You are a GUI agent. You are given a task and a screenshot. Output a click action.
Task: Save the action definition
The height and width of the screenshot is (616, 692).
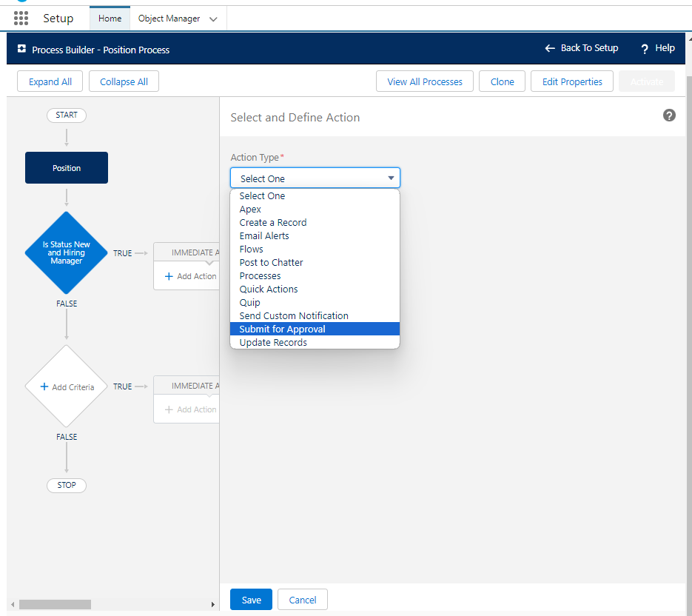(x=251, y=600)
